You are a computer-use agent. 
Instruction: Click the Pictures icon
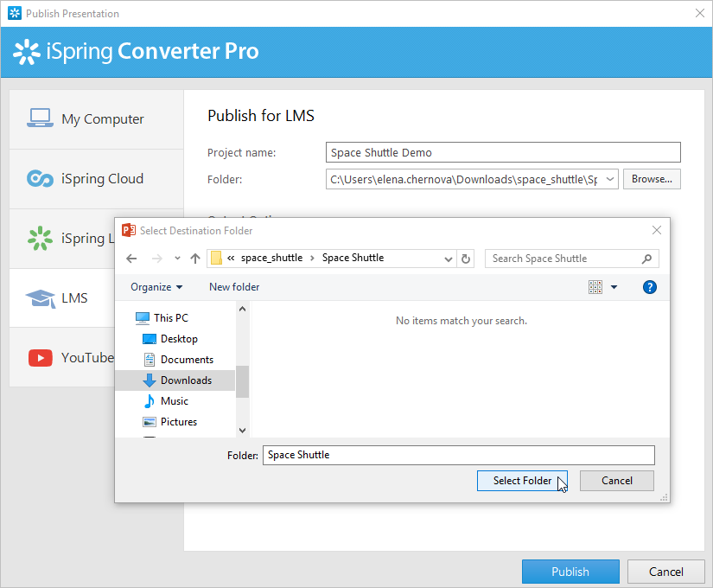pos(150,422)
